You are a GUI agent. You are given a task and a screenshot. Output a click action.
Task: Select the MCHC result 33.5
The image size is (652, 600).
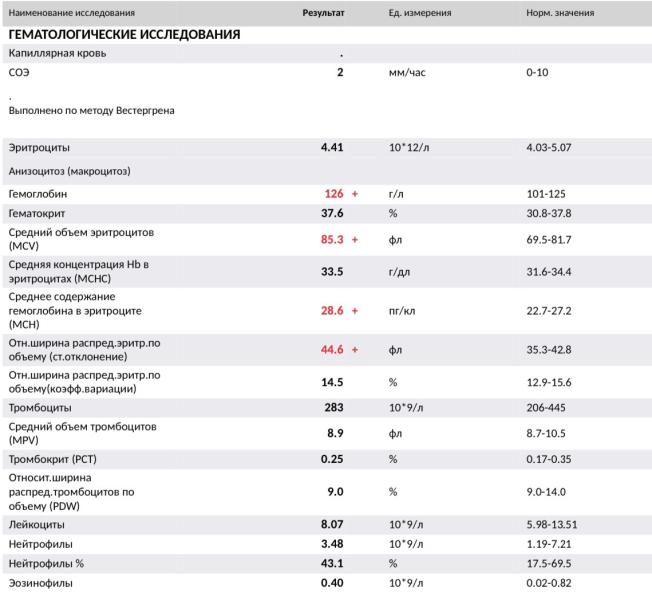tap(332, 272)
